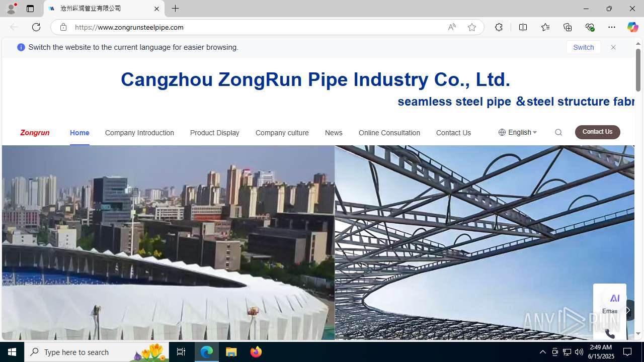Click the phone contact icon
The image size is (644, 362).
pos(610,333)
